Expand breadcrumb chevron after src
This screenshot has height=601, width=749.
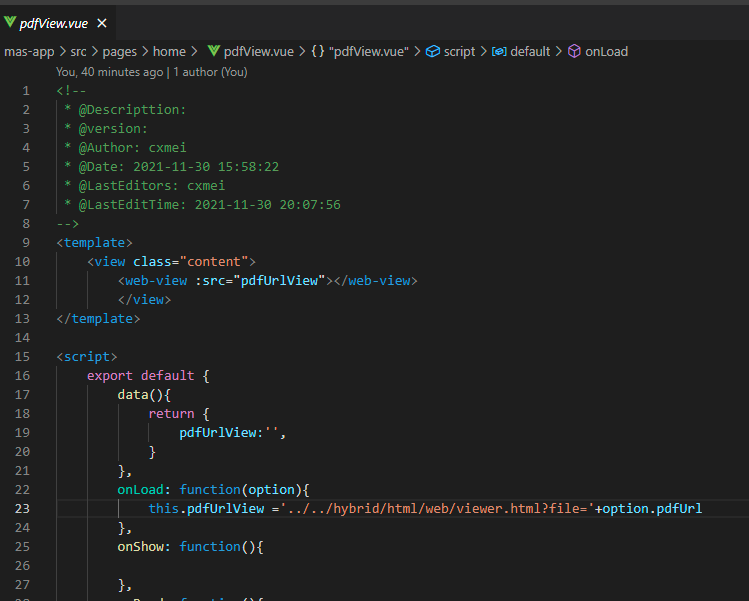pos(95,52)
